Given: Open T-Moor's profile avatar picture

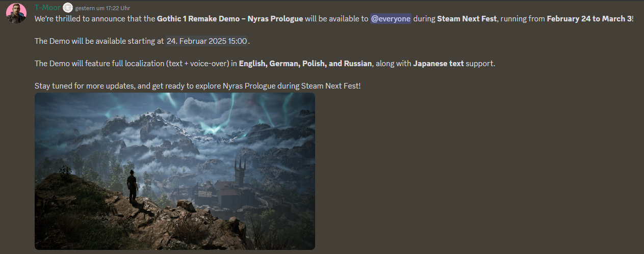Looking at the screenshot, I should [16, 13].
